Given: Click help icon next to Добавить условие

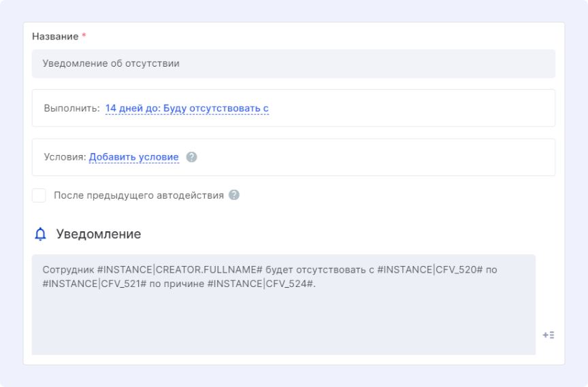Looking at the screenshot, I should click(192, 157).
